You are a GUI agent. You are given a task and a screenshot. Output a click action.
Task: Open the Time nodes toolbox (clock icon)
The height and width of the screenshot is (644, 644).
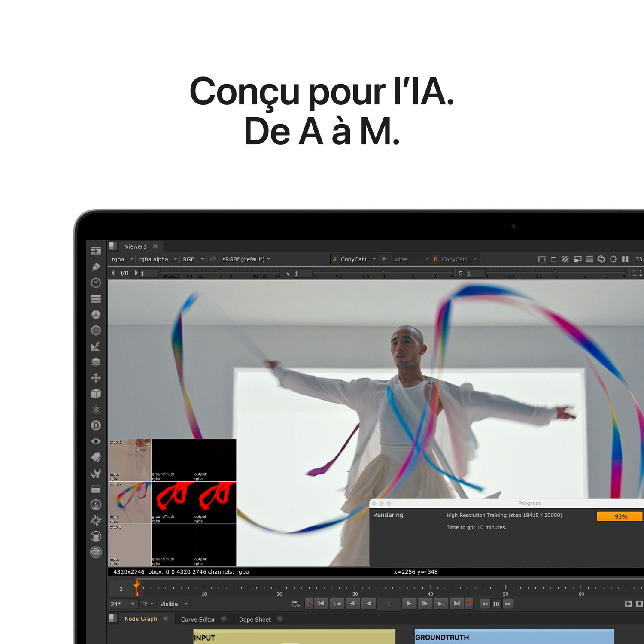tap(95, 282)
